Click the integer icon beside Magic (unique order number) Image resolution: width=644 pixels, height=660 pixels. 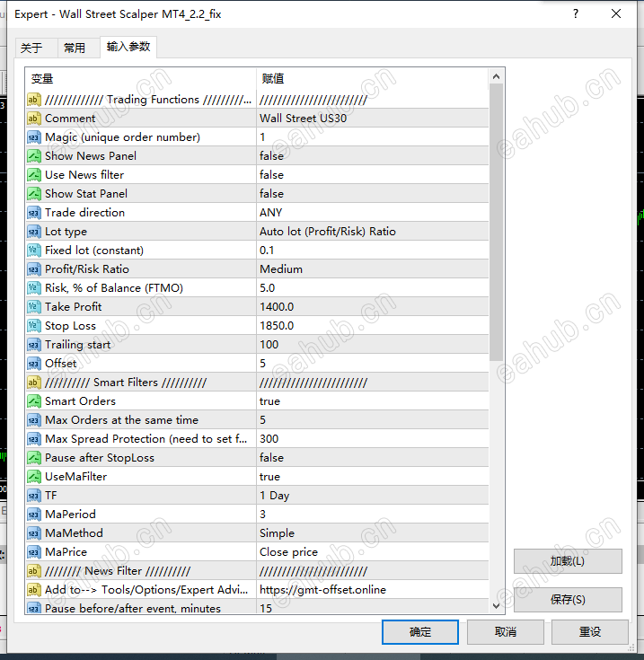34,137
